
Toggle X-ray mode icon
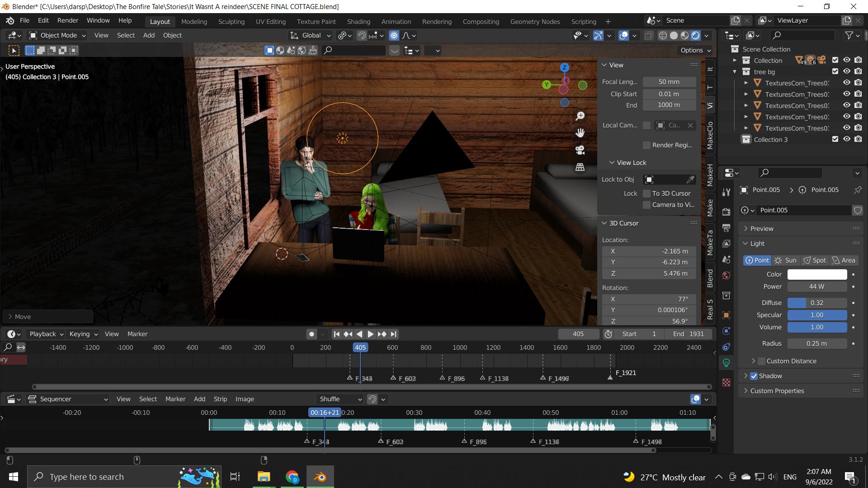coord(648,36)
